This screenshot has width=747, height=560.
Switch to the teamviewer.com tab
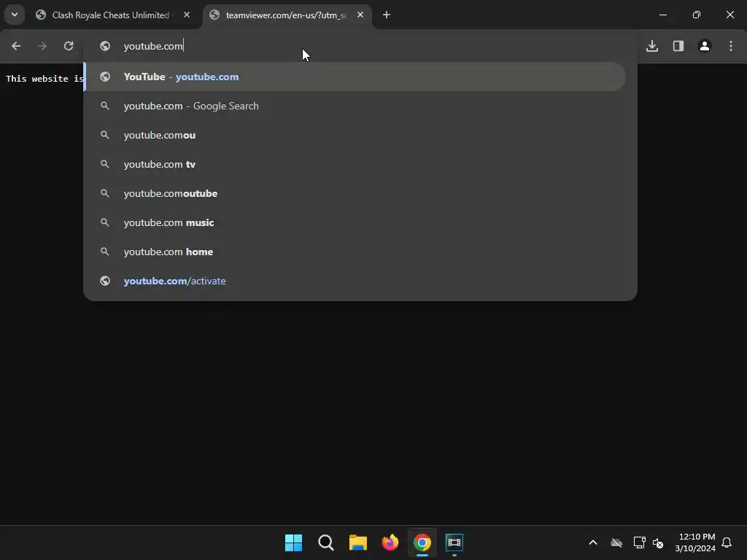[286, 15]
